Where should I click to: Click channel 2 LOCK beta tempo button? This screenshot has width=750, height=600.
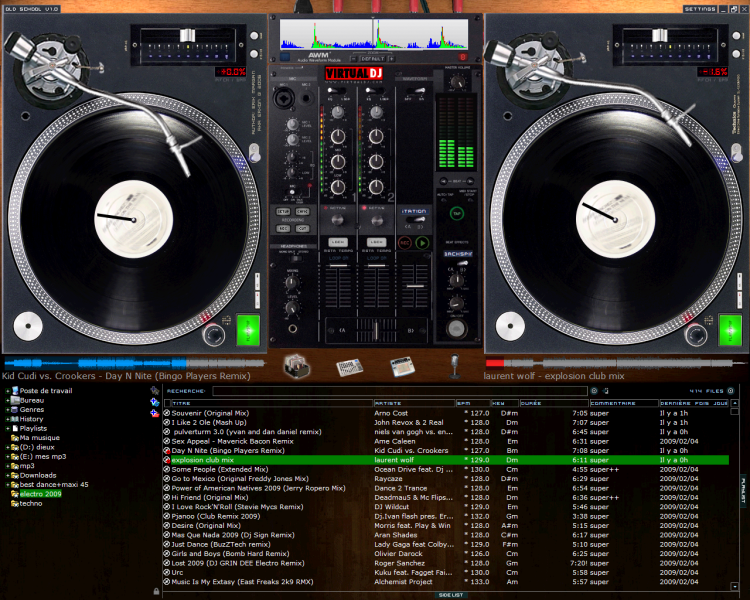pos(376,242)
